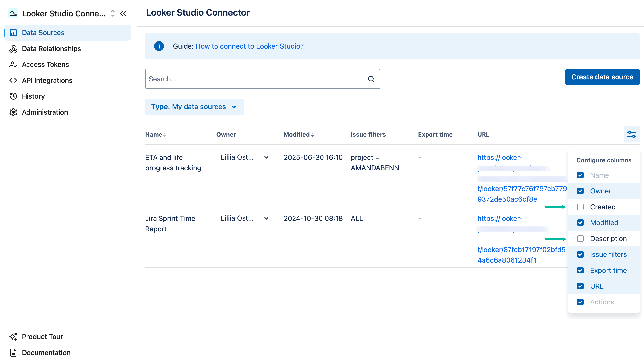Expand owner dropdown for ETA and life progress tracking
Viewport: 644px width, 364px height.
266,157
